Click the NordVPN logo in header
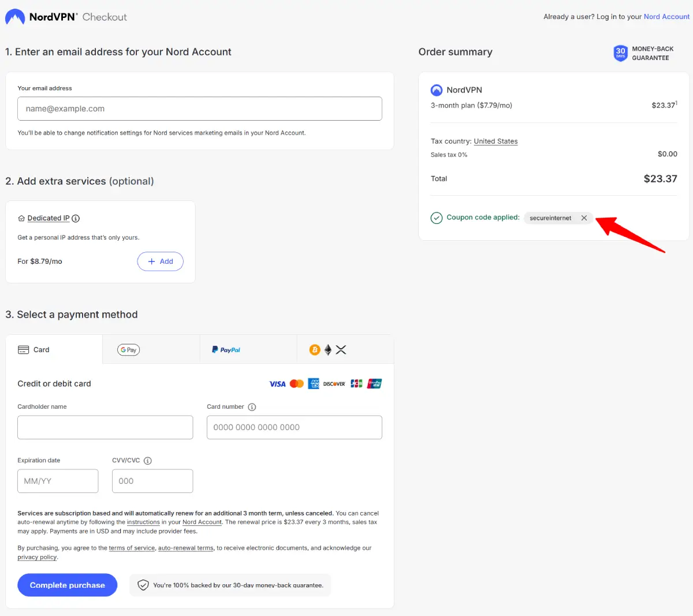The height and width of the screenshot is (616, 693). (41, 17)
